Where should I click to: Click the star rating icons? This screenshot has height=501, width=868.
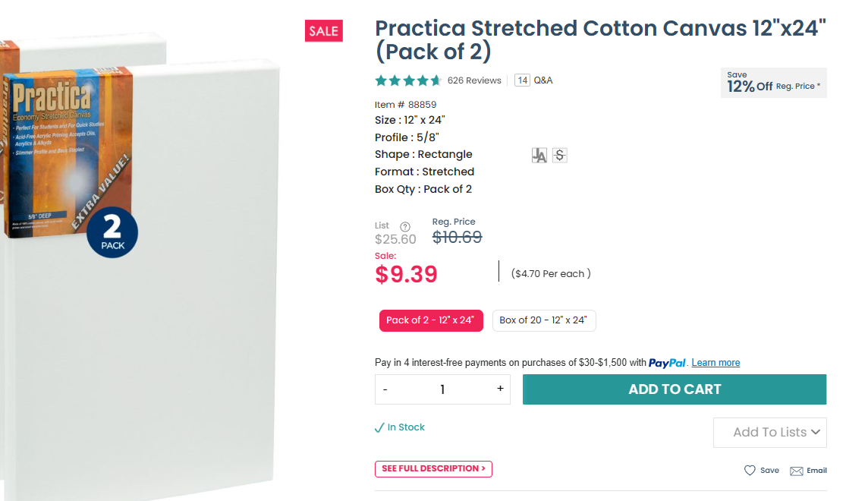point(408,80)
